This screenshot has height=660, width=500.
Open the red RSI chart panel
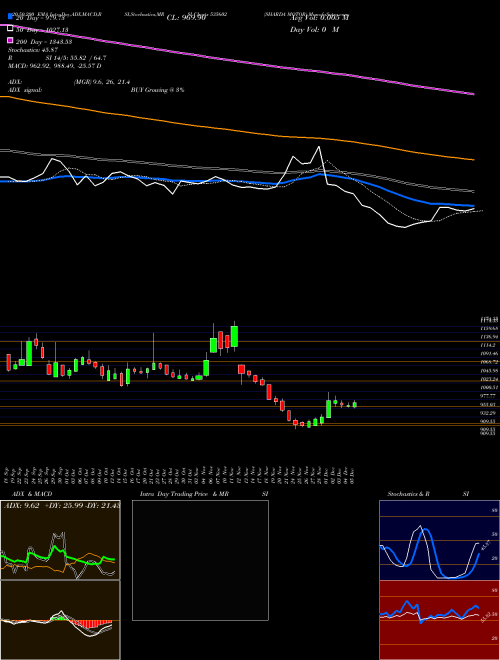point(439,620)
